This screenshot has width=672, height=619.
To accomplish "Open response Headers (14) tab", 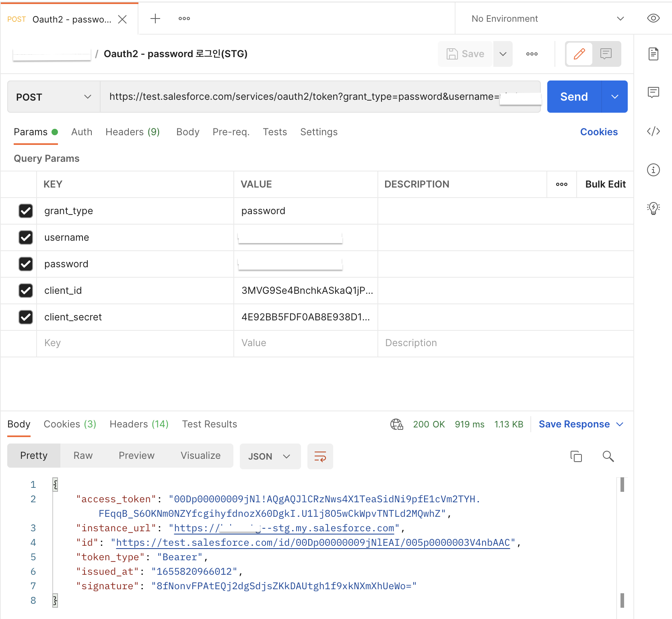I will click(139, 424).
